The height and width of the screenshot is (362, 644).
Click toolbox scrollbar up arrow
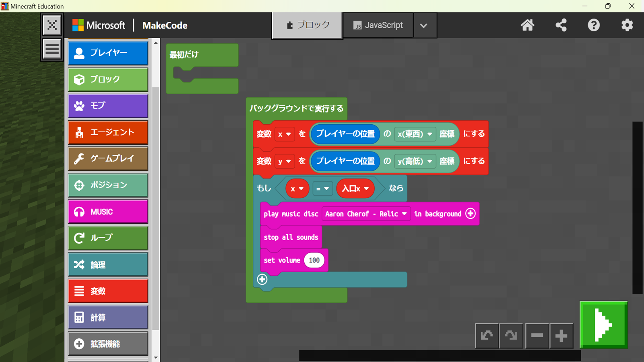click(x=156, y=43)
